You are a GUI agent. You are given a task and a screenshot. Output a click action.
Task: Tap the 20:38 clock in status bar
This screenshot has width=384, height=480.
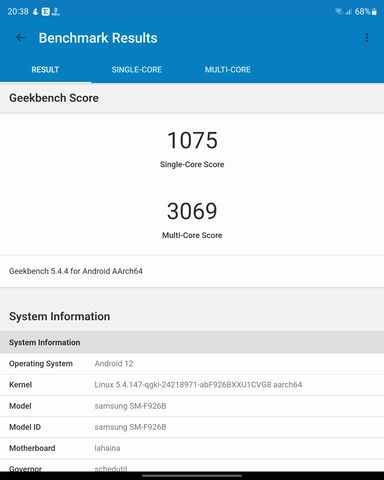18,12
